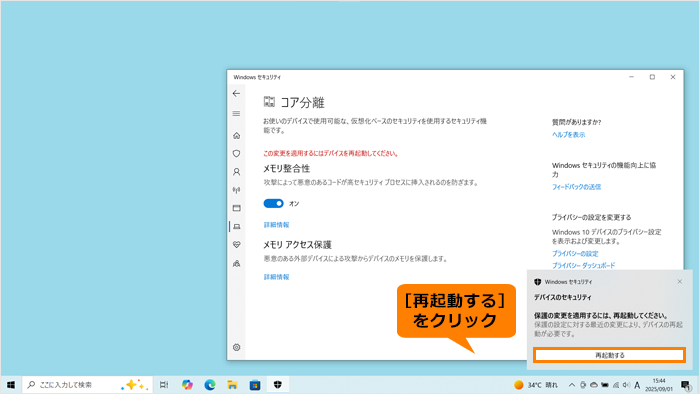Click the IME input mode A indicator

tap(637, 385)
